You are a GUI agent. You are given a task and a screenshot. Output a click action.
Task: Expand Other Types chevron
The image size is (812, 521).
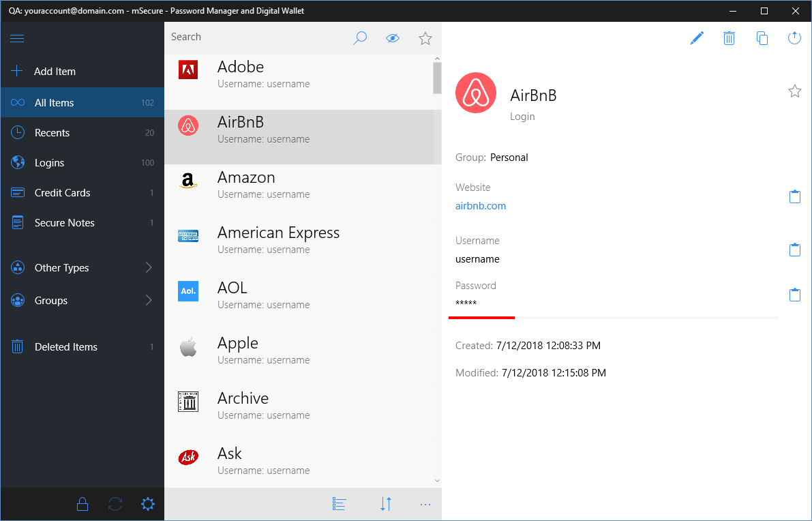(x=149, y=267)
